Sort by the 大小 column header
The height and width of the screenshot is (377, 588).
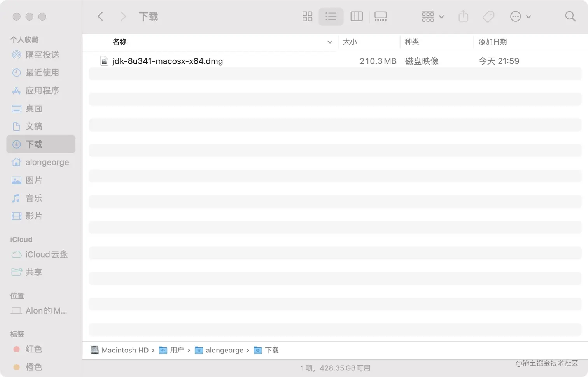(x=350, y=42)
